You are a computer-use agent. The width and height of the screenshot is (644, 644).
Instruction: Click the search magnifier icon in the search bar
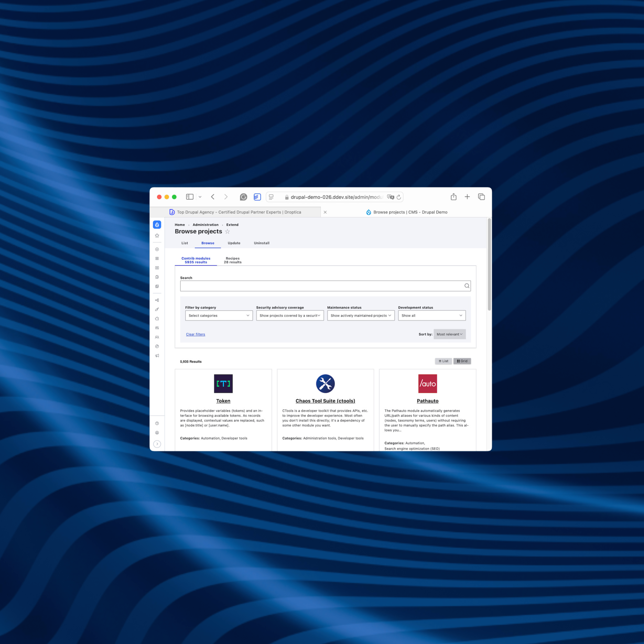(467, 286)
